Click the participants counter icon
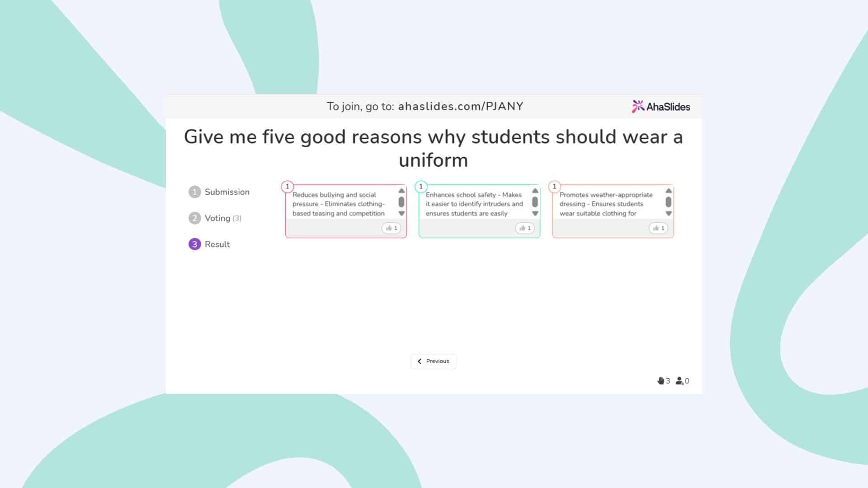This screenshot has width=868, height=488. pyautogui.click(x=680, y=381)
